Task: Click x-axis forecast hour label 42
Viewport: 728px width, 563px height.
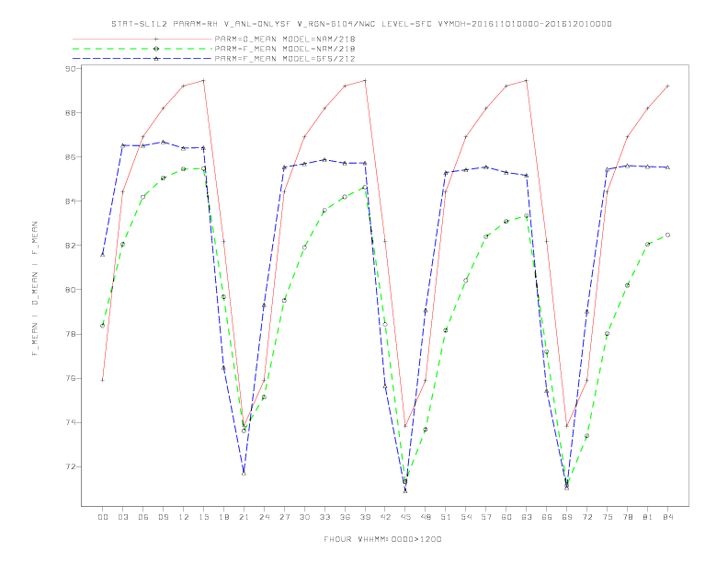Action: [x=385, y=517]
